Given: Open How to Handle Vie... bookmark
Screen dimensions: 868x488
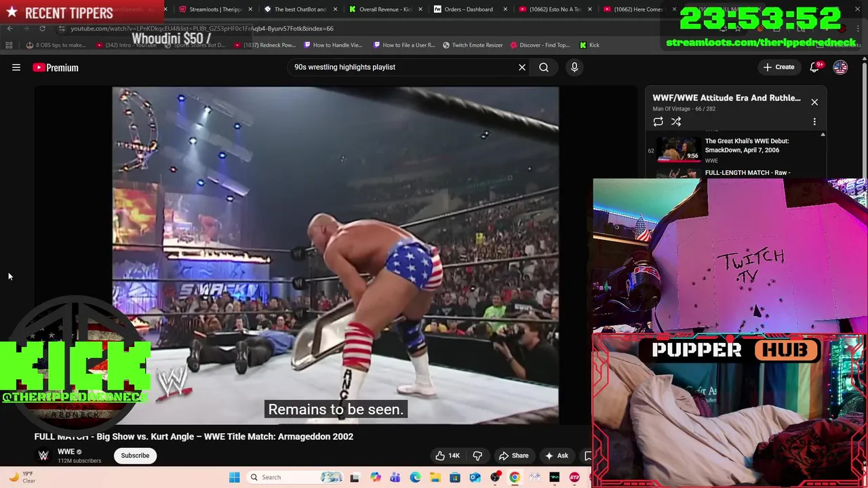Looking at the screenshot, I should (x=333, y=45).
